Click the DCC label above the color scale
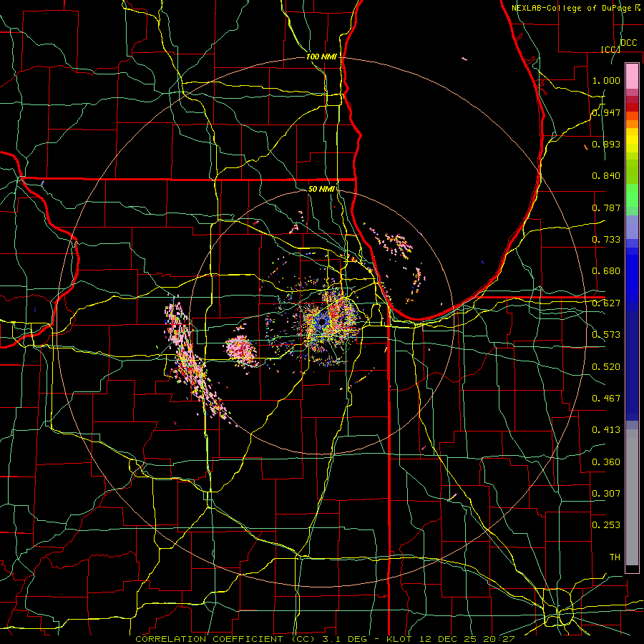The height and width of the screenshot is (644, 644). [x=629, y=43]
